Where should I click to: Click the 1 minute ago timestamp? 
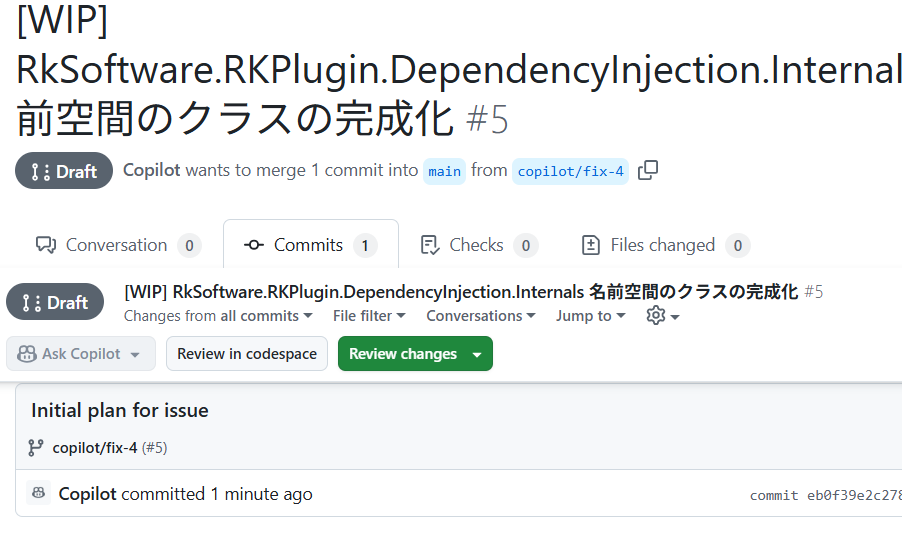pyautogui.click(x=261, y=494)
